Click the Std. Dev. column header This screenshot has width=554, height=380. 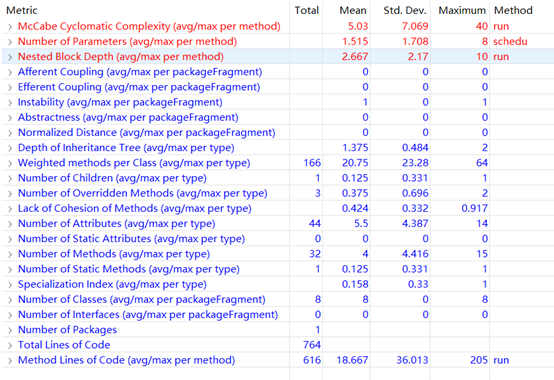[405, 10]
